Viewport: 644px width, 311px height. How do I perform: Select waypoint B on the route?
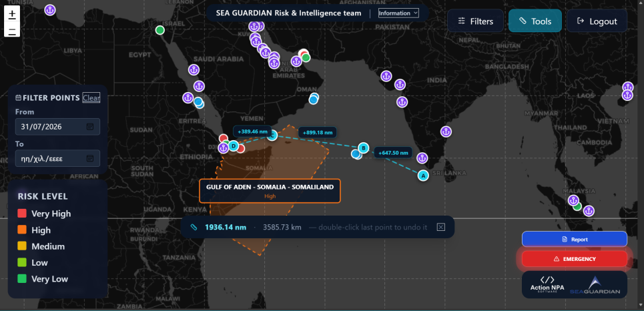(363, 148)
